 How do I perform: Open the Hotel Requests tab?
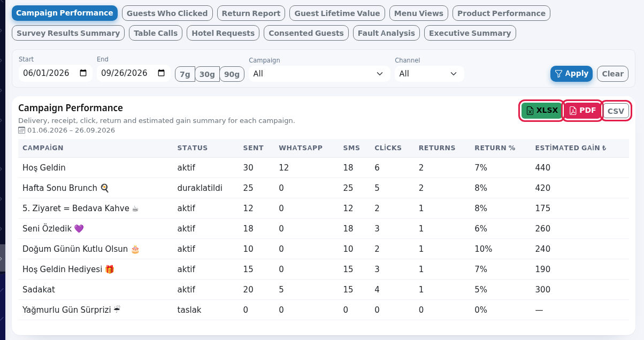223,33
